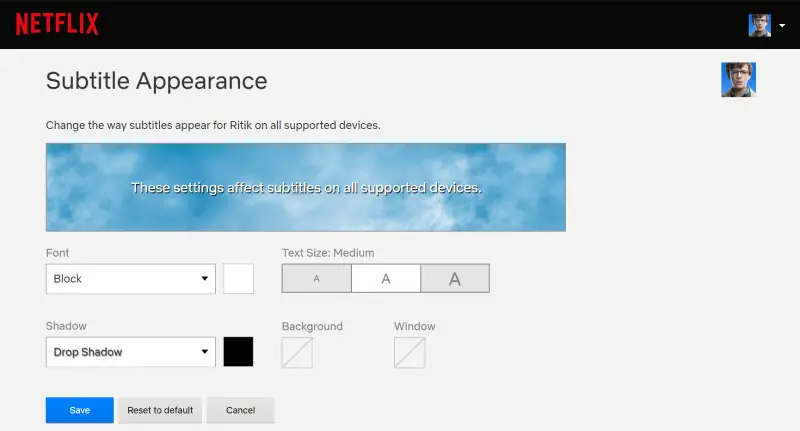The image size is (800, 431).
Task: Click the Subtitle Appearance heading
Action: pos(157,81)
